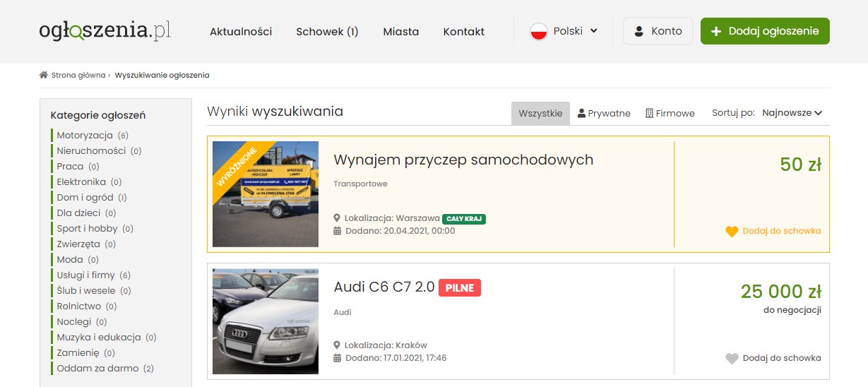This screenshot has height=387, width=868.
Task: Click the Polish flag icon
Action: pyautogui.click(x=539, y=31)
